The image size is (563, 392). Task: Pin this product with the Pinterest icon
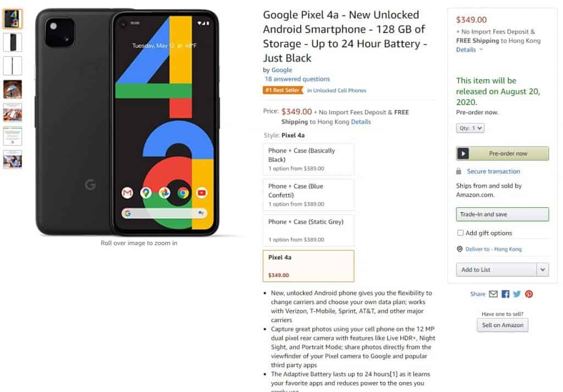tap(528, 294)
